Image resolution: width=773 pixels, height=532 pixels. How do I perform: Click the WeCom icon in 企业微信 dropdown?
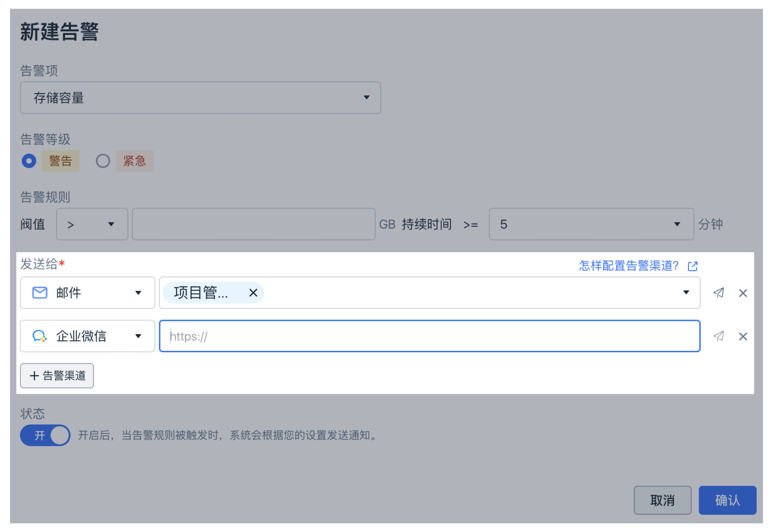(x=40, y=336)
